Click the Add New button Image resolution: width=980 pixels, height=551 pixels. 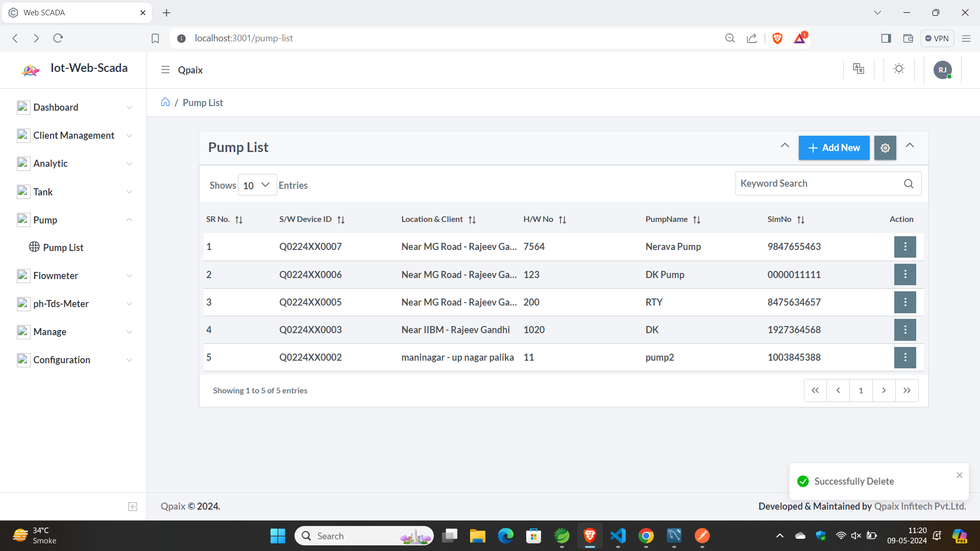coord(834,148)
